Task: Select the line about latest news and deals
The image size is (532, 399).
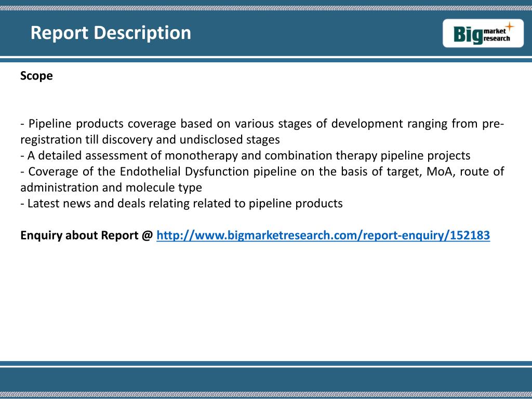Action: (181, 204)
